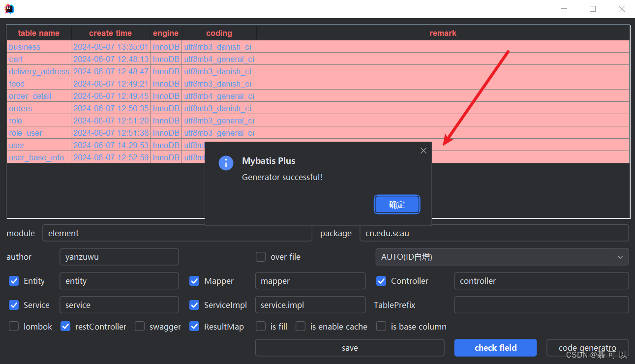Click the coding column header

coord(219,33)
